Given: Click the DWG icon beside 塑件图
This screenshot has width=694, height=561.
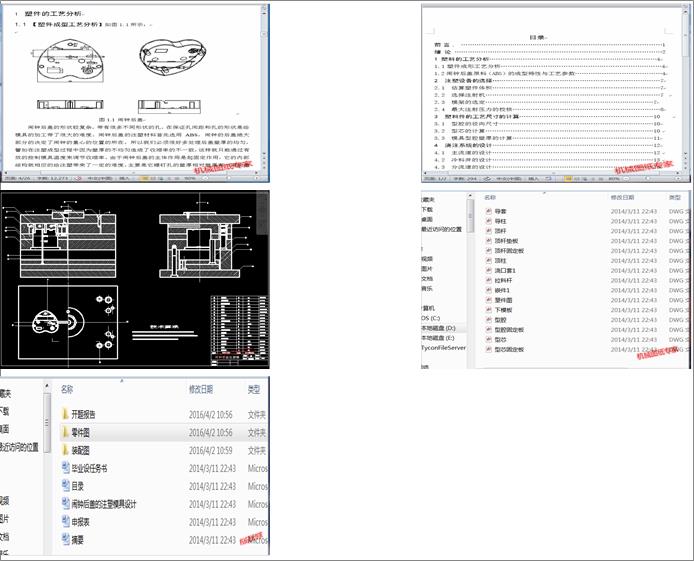Looking at the screenshot, I should point(489,300).
